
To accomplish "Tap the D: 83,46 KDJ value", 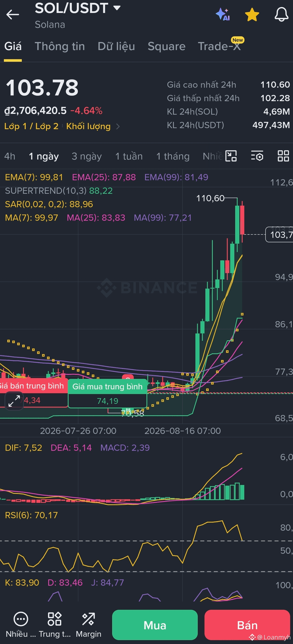I will click(65, 583).
